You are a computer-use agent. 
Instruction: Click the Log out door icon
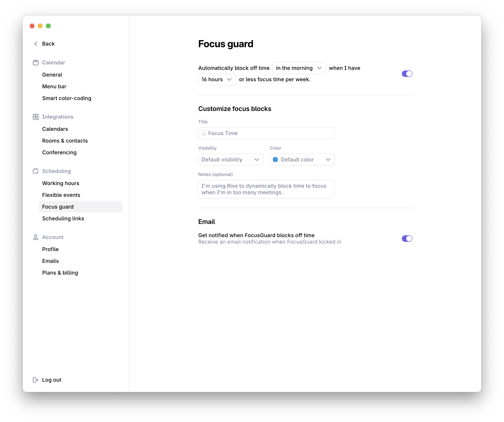coord(35,380)
